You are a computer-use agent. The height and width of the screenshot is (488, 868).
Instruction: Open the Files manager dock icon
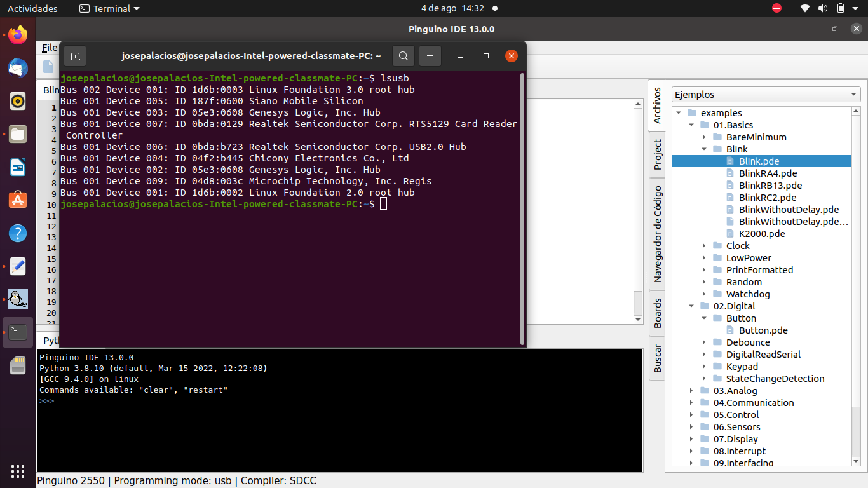(18, 134)
